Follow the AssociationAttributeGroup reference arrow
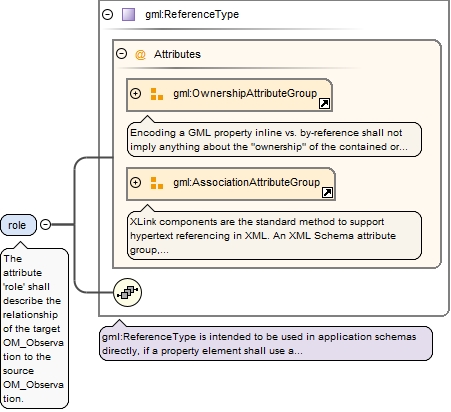Screen dimensions: 451x412 tap(327, 193)
